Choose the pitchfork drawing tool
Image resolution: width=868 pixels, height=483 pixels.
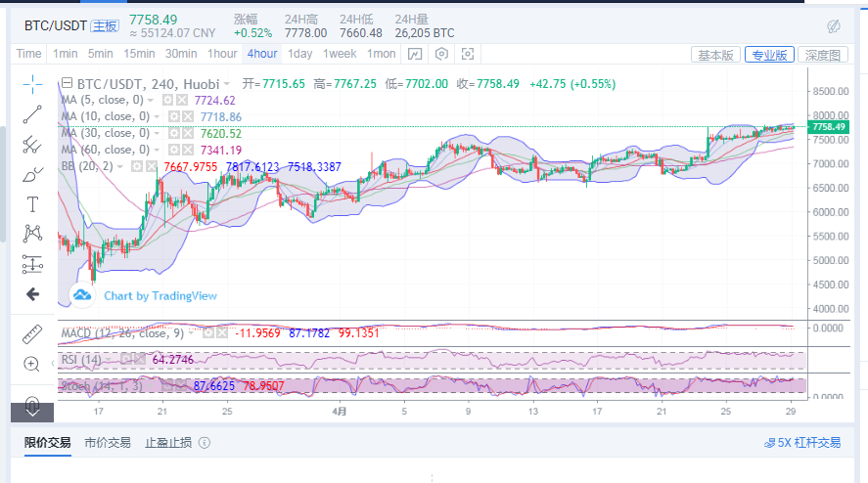point(32,144)
